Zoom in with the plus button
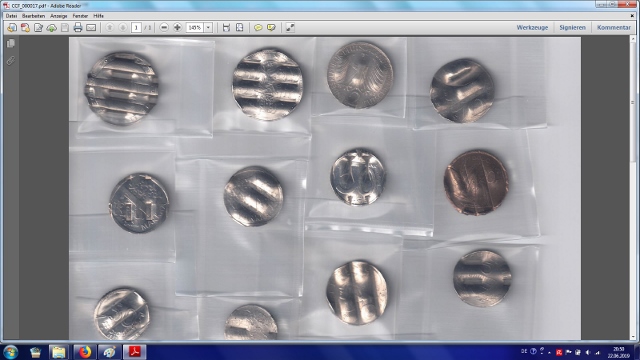The image size is (640, 360). point(177,28)
